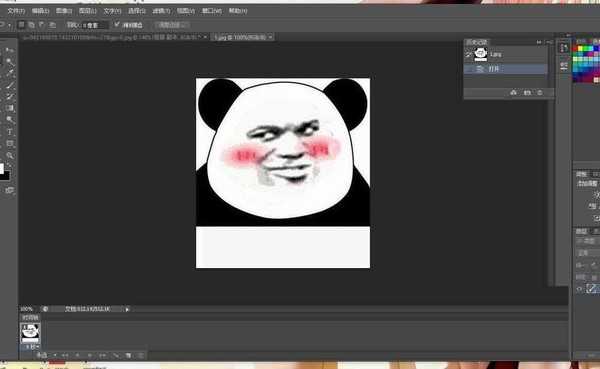Toggle the anti-alias checkbox in options bar
Viewport: 600px width, 369px height.
point(117,24)
